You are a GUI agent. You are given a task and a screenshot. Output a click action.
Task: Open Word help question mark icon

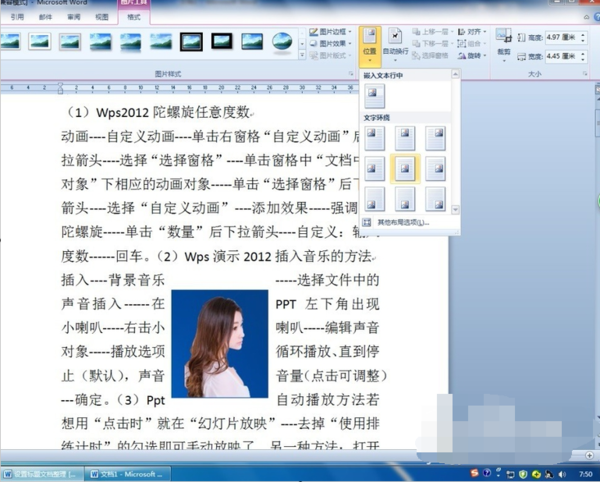click(597, 17)
